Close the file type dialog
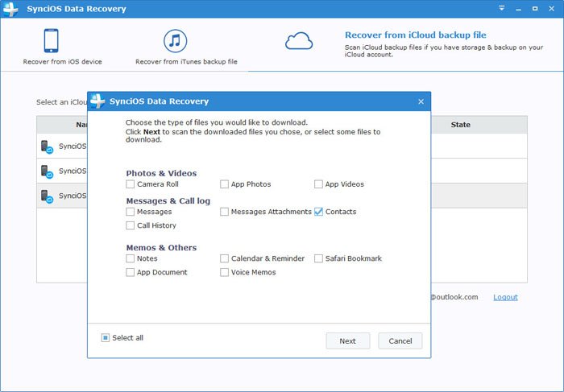Viewport: 564px width, 392px height. (x=421, y=101)
